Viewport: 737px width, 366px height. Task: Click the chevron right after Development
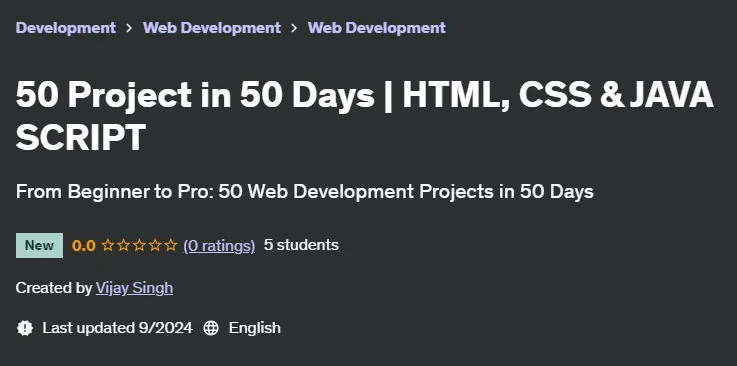pyautogui.click(x=129, y=28)
